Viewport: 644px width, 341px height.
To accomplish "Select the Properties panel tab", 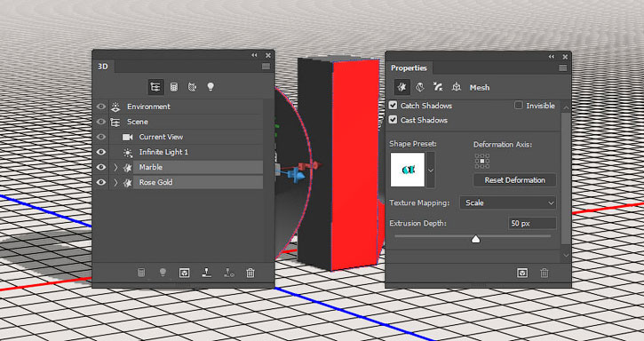I will point(409,68).
